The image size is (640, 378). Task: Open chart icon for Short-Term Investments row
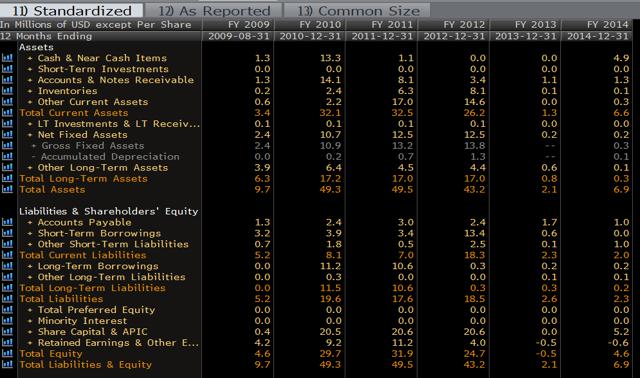7,69
